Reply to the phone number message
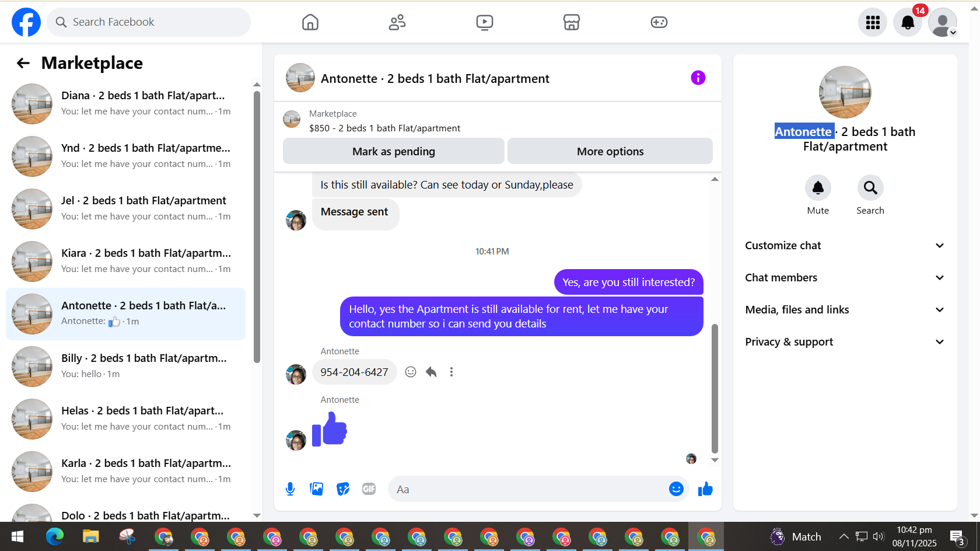Screen dimensions: 980x551 pyautogui.click(x=431, y=372)
